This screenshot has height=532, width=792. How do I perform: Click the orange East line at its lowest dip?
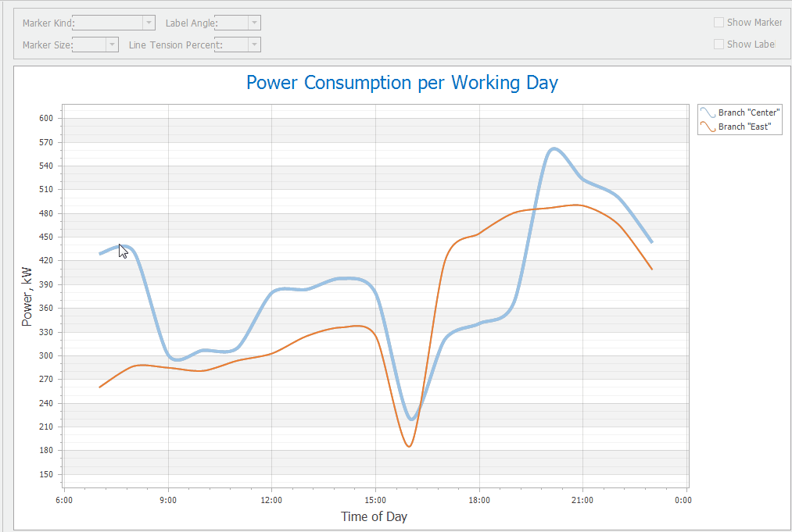[x=409, y=446]
